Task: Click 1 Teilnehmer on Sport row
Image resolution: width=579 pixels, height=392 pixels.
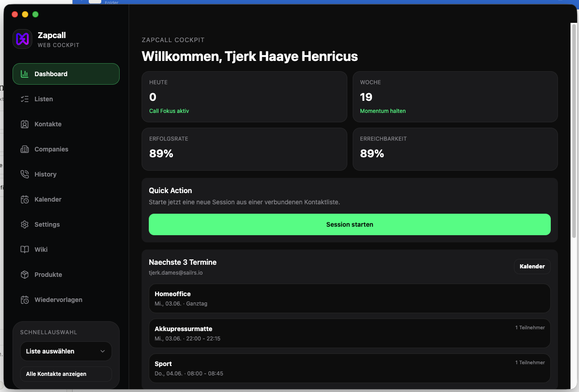Action: (x=530, y=362)
